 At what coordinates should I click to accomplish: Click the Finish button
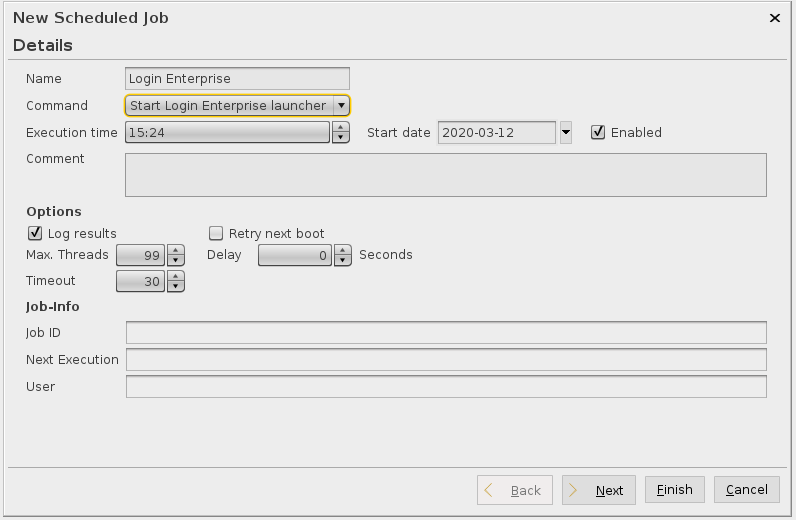point(674,490)
